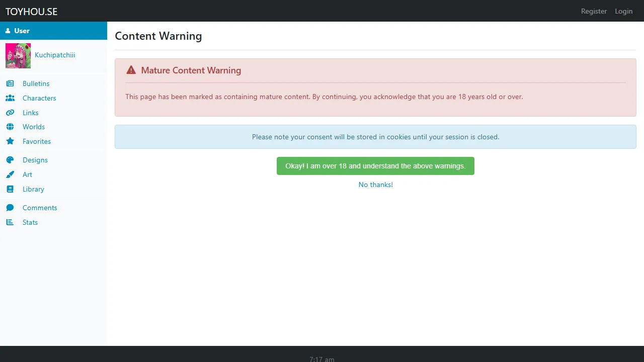Click the Designs palette icon

pyautogui.click(x=10, y=160)
